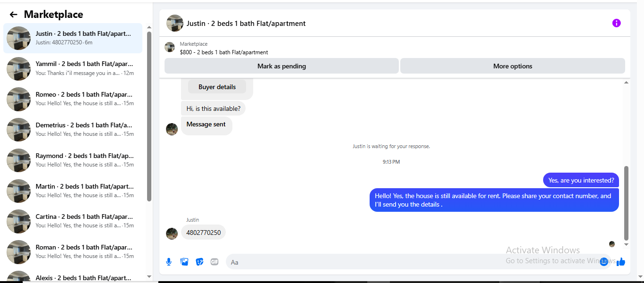Attach a photo using image icon

(x=184, y=262)
